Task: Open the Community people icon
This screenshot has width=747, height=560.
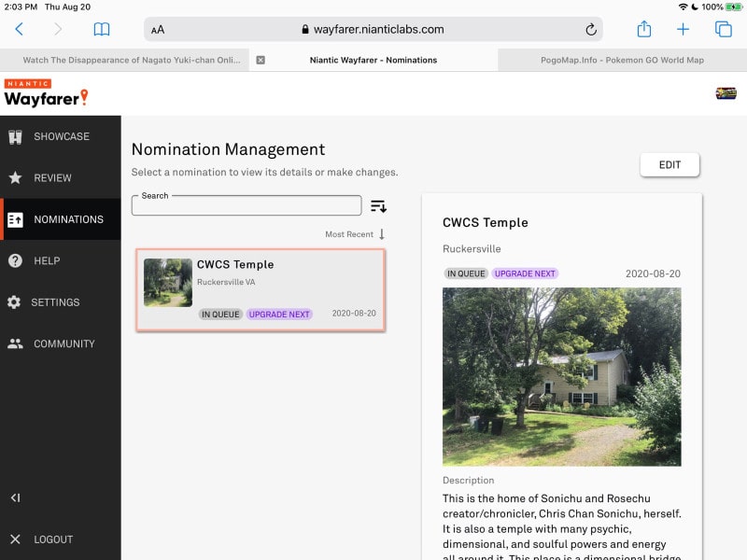Action: [x=15, y=343]
